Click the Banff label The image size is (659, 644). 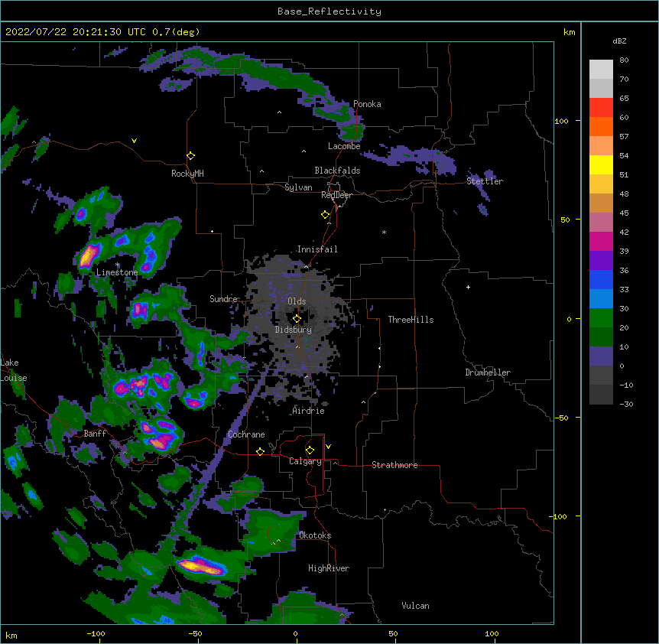tap(95, 434)
